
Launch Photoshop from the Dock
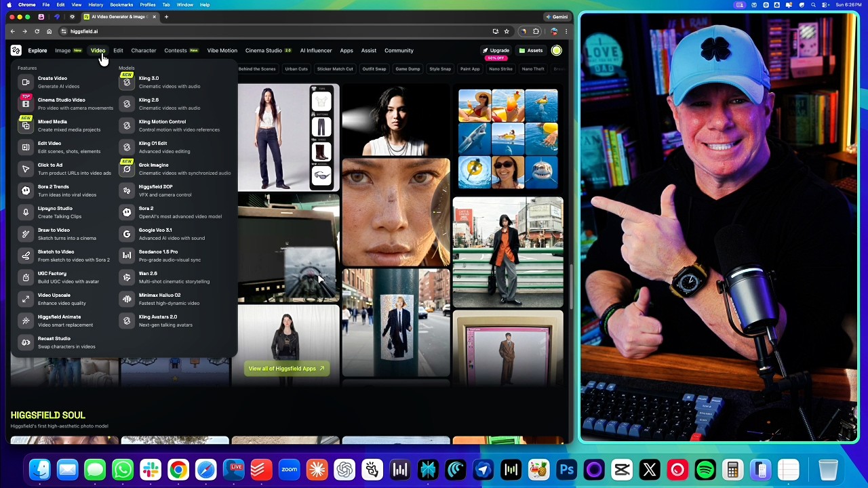coord(566,469)
